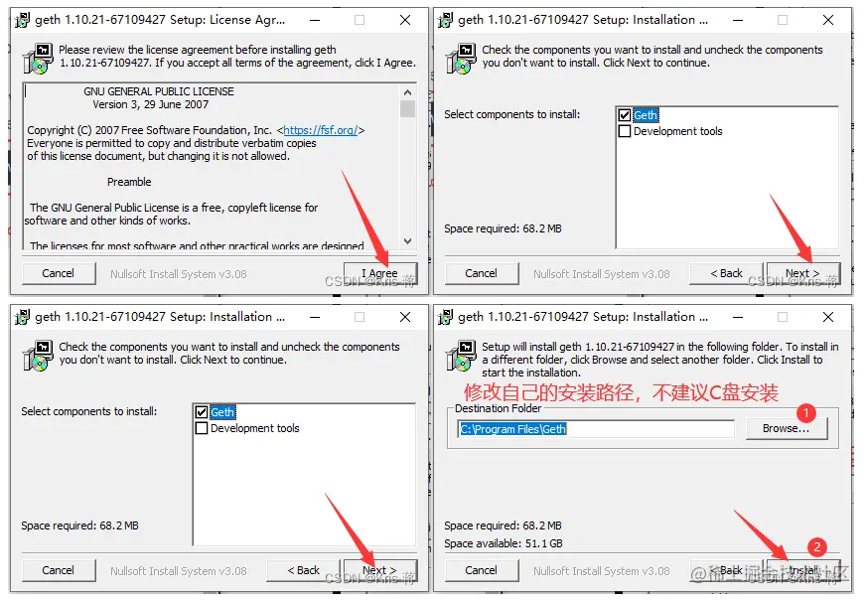Click Cancel in the License Agreement dialog
This screenshot has height=602, width=868.
59,273
